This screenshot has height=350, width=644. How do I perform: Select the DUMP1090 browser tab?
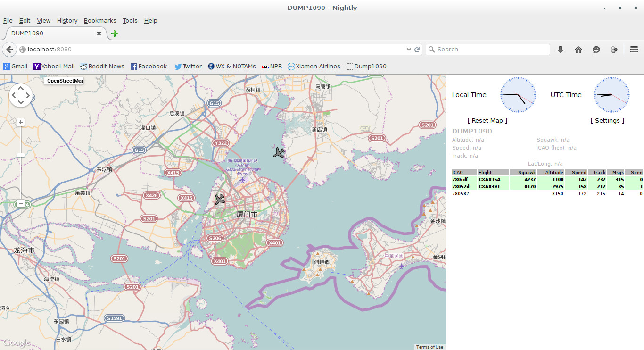(x=56, y=33)
